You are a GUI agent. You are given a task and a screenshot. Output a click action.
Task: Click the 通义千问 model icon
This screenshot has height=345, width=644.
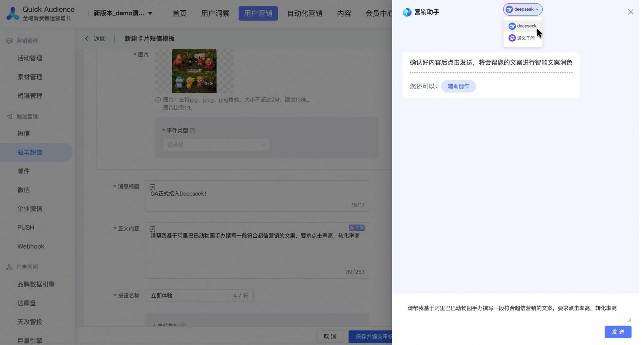coord(512,38)
